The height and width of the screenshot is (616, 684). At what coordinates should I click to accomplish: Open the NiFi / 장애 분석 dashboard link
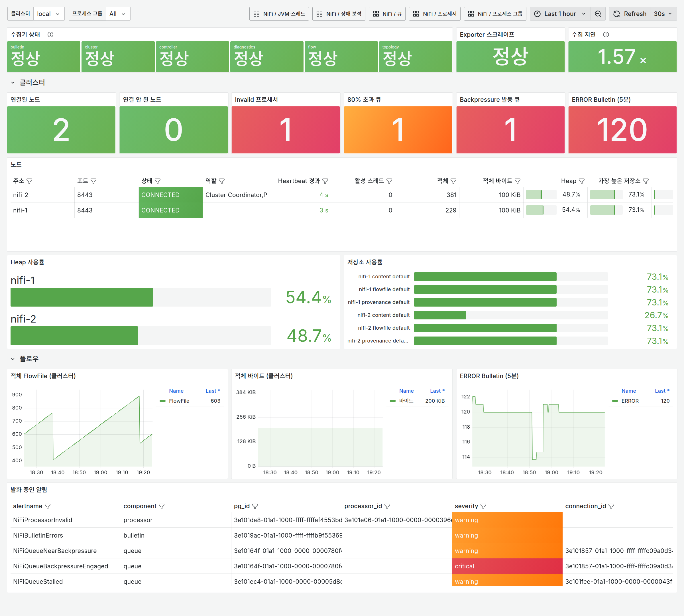point(339,14)
